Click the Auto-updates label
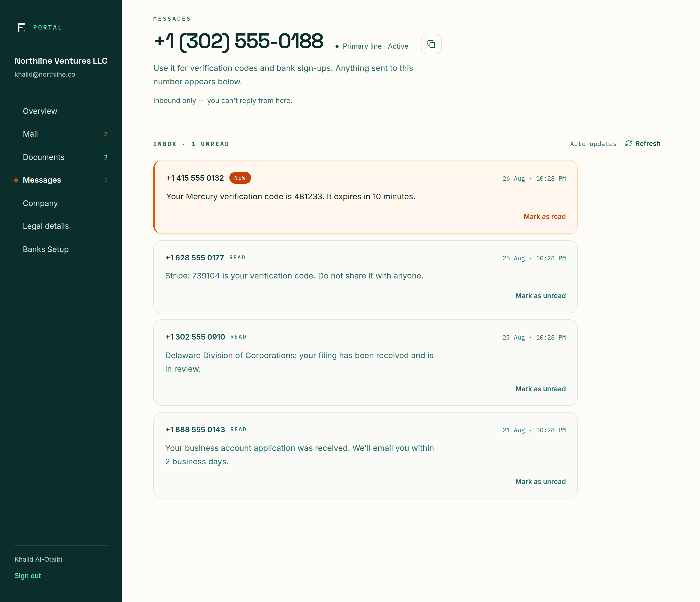Viewport: 700px width, 602px height. pyautogui.click(x=593, y=144)
